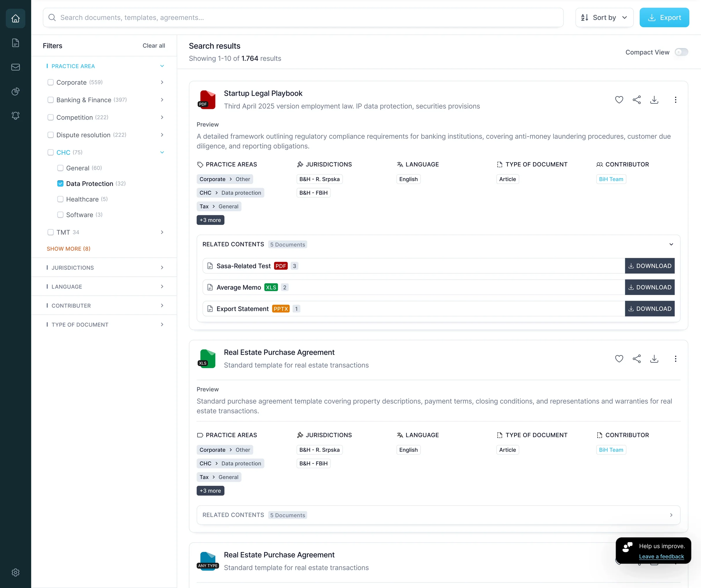Click SHOW MORE (8) practice areas
The width and height of the screenshot is (701, 588).
(x=68, y=249)
